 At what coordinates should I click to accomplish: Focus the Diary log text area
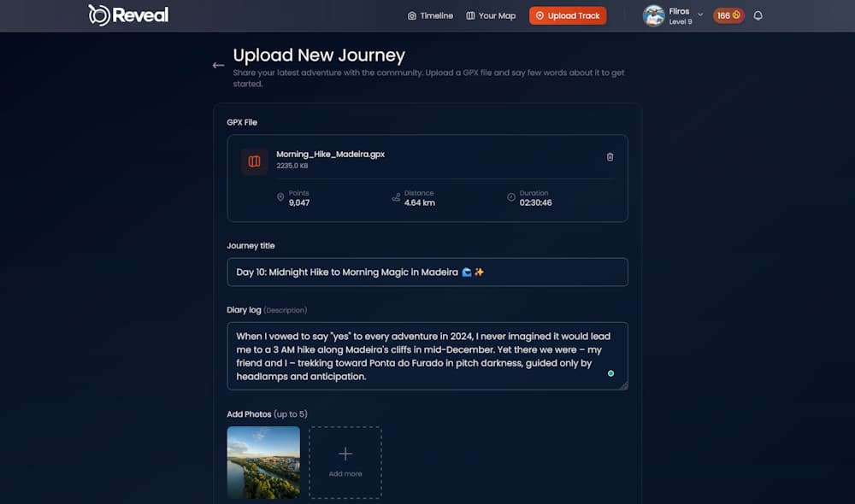427,356
